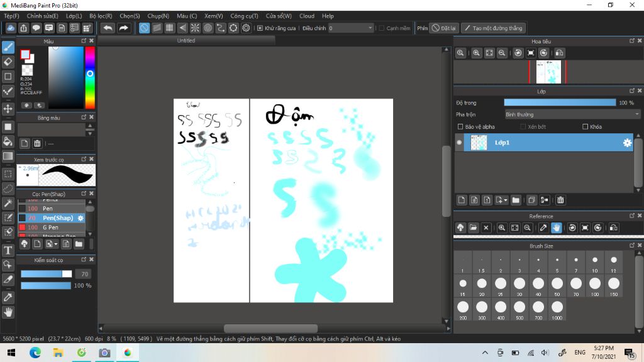Viewport: 644px width, 362px height.
Task: Switch to the Untitled canvas tab
Action: tap(186, 41)
